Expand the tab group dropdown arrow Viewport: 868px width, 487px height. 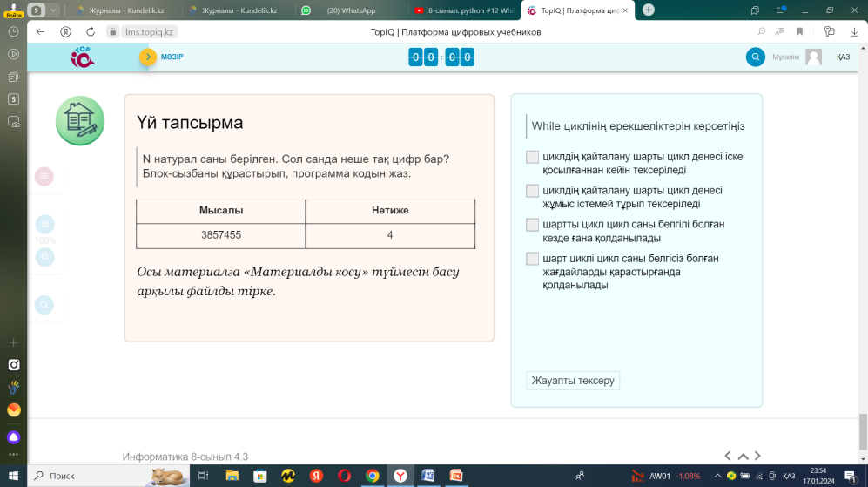(x=52, y=10)
